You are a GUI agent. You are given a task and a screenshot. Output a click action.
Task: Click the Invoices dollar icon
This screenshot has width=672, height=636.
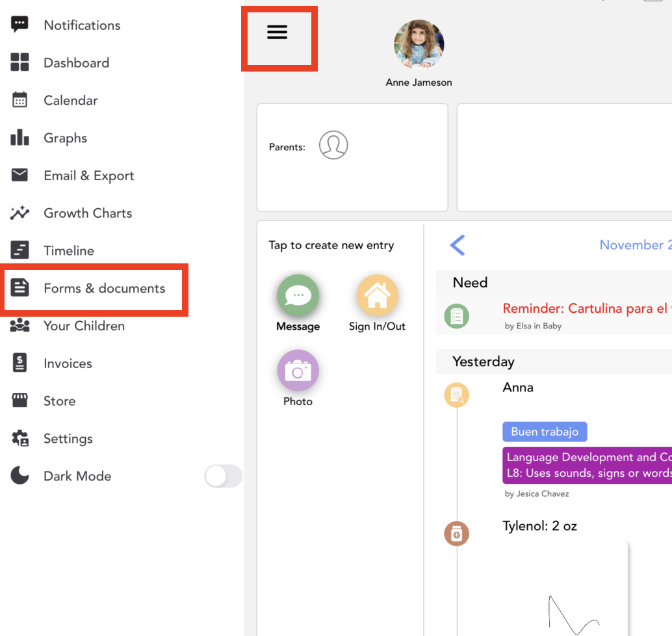(19, 363)
